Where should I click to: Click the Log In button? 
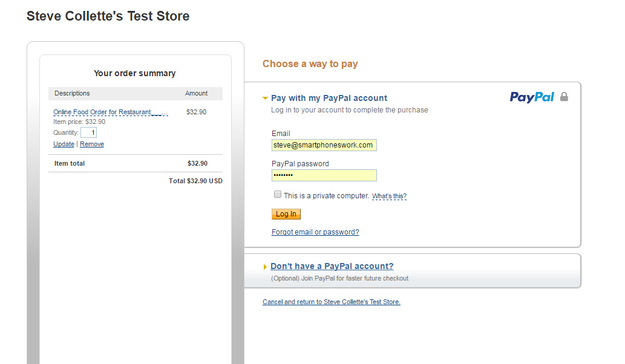click(x=286, y=214)
